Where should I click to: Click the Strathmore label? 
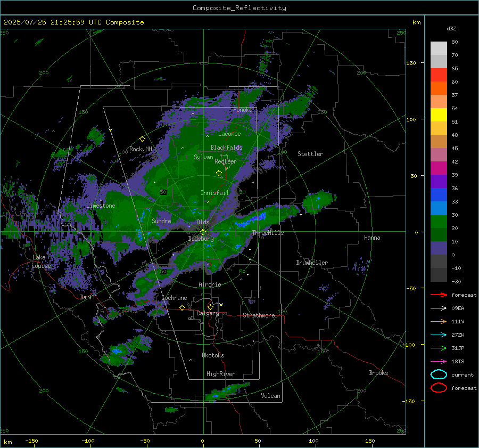point(259,315)
